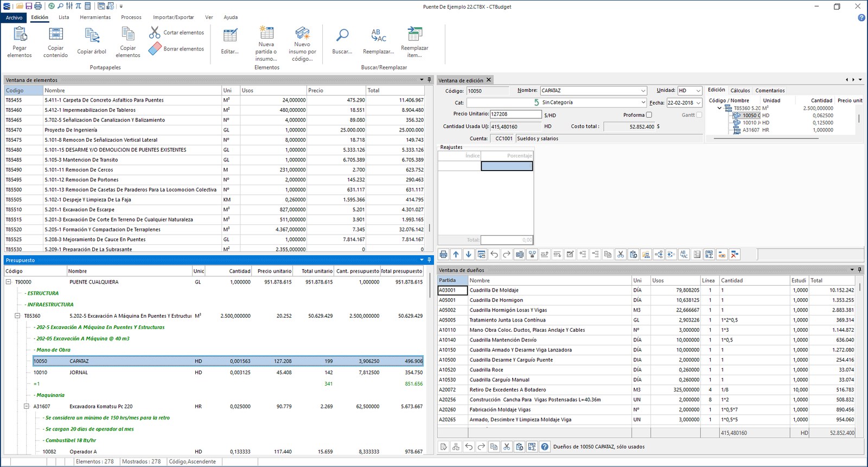Open the Buscar magnifier tool
Image resolution: width=868 pixels, height=467 pixels.
[x=342, y=41]
